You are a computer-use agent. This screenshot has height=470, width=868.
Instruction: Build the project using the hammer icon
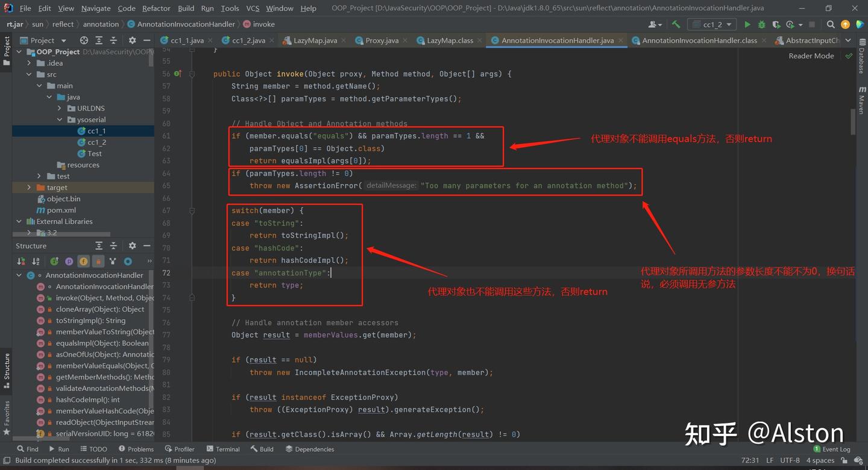click(676, 25)
